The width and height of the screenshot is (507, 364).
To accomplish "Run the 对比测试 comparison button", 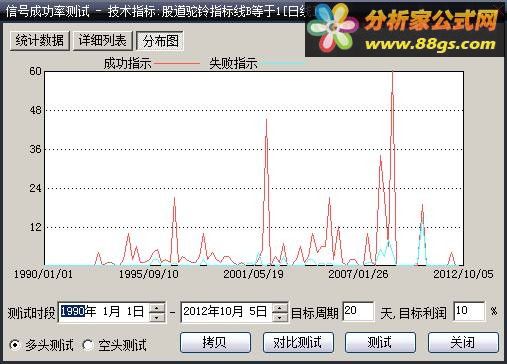I will [x=298, y=342].
